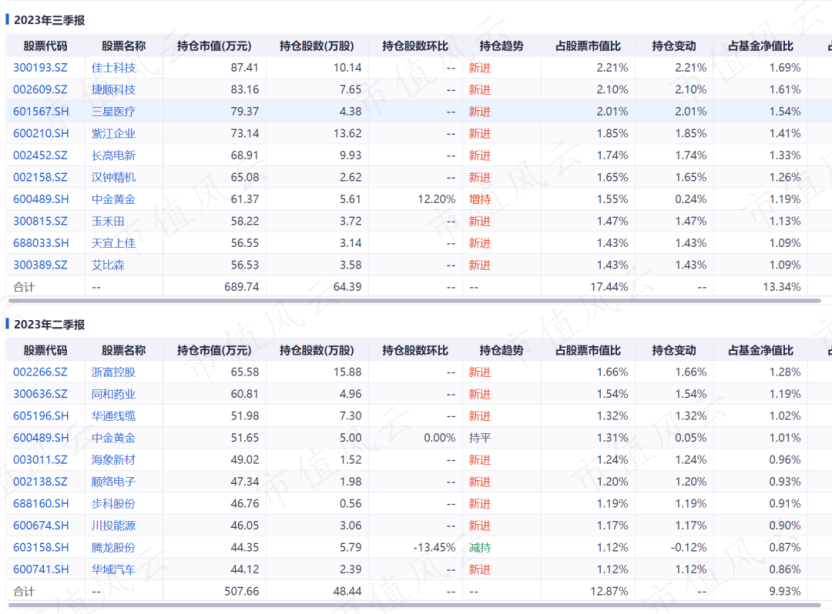The width and height of the screenshot is (832, 614).
Task: Open 三星医疗 stock details
Action: click(x=114, y=111)
